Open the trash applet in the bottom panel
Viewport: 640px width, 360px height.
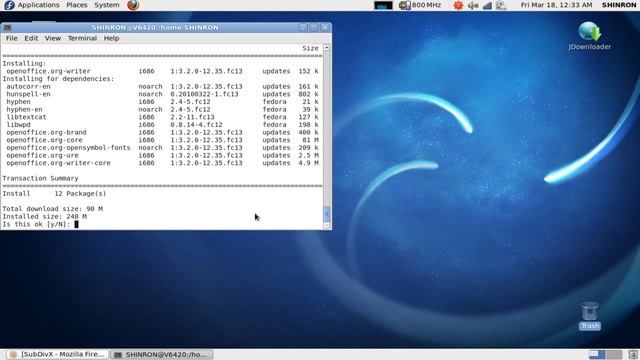pos(633,354)
